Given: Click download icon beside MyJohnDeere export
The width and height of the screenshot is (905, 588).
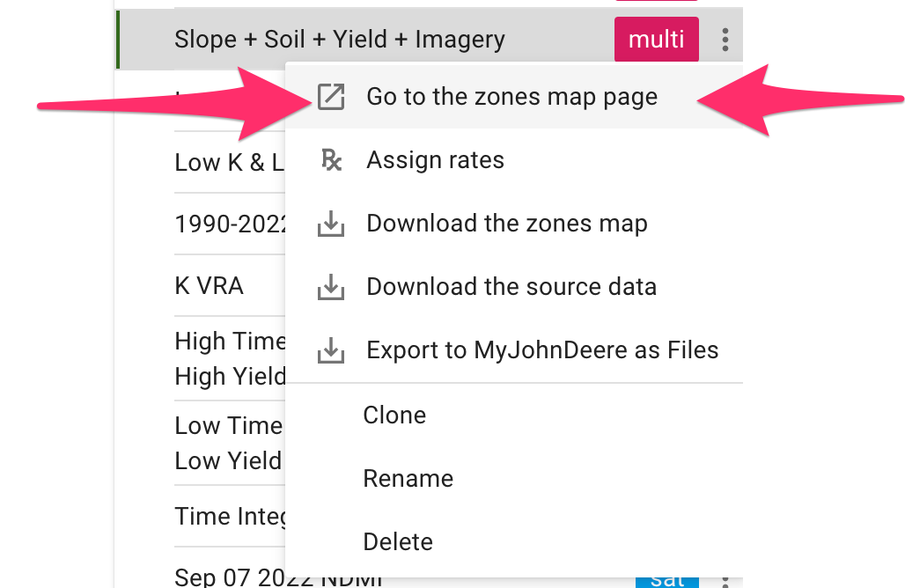Looking at the screenshot, I should coord(330,350).
